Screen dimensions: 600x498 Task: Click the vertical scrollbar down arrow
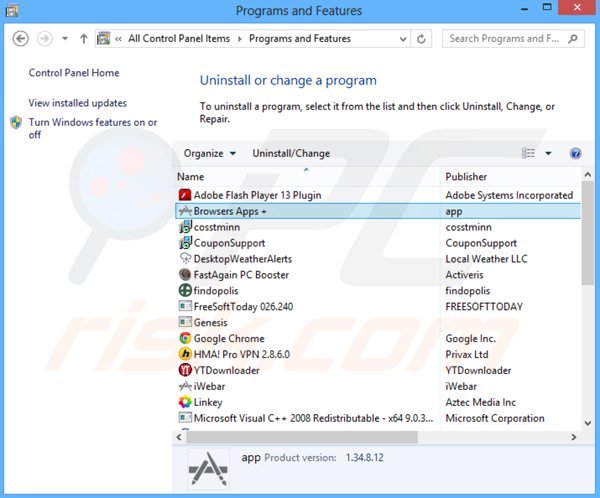pos(588,423)
